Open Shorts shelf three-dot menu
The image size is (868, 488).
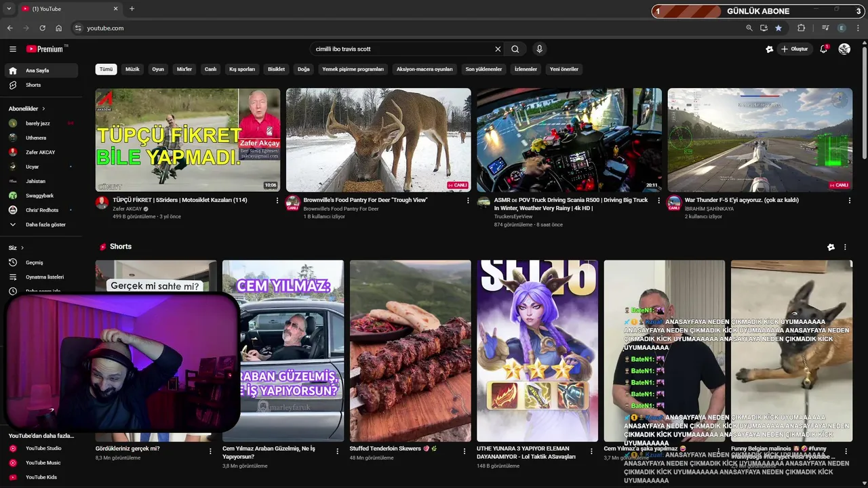tap(845, 247)
